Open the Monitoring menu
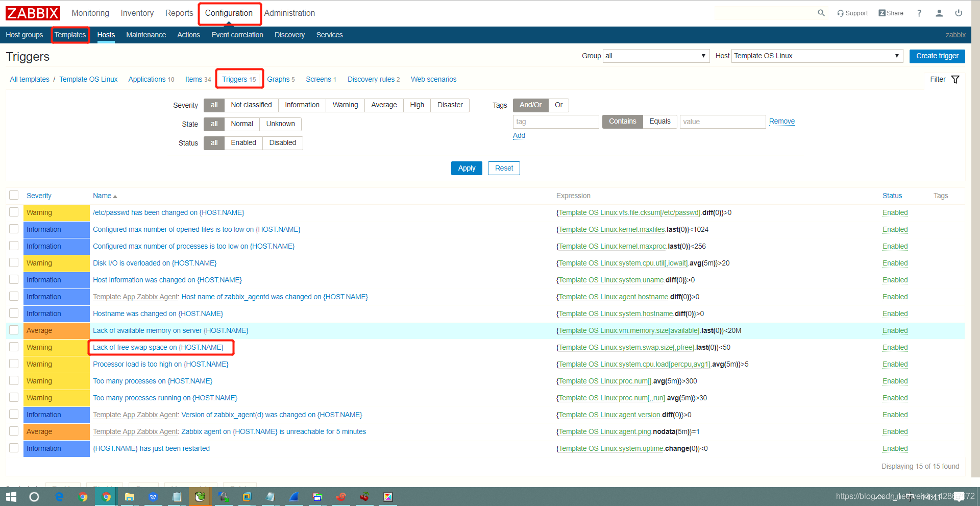Screen dimensions: 980x506 click(90, 13)
